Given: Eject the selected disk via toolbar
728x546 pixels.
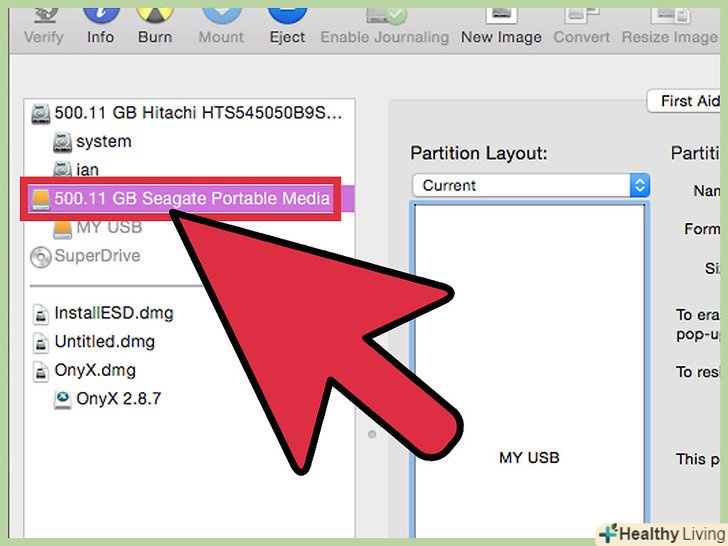Looking at the screenshot, I should tap(287, 28).
